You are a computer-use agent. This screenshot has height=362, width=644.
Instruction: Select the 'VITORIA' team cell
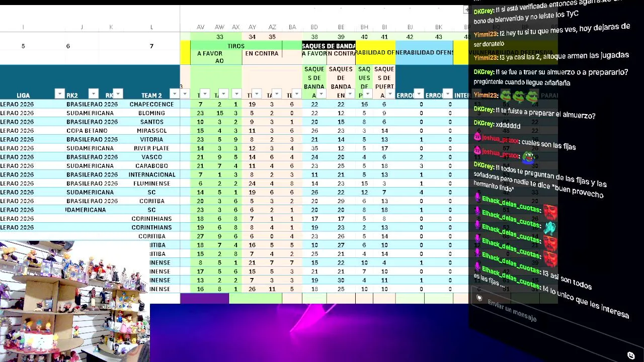point(151,139)
